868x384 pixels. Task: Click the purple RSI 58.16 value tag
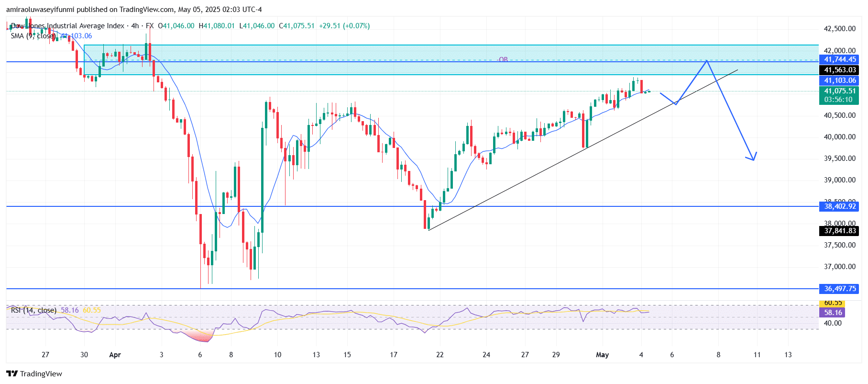pyautogui.click(x=833, y=313)
